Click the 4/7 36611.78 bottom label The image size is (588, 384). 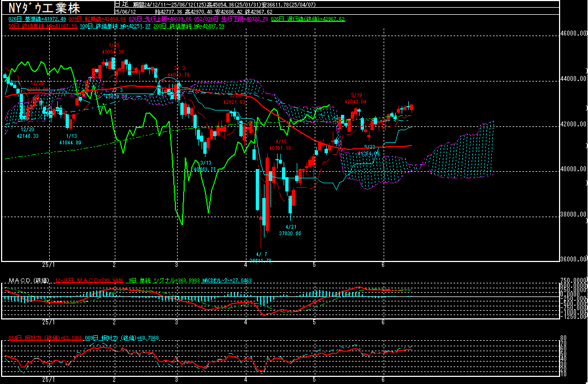pyautogui.click(x=261, y=257)
